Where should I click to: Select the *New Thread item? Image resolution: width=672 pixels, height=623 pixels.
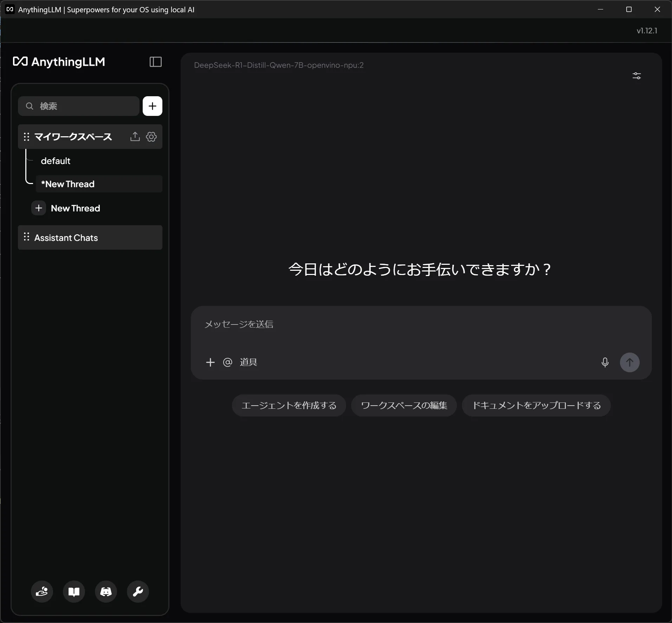tap(99, 184)
